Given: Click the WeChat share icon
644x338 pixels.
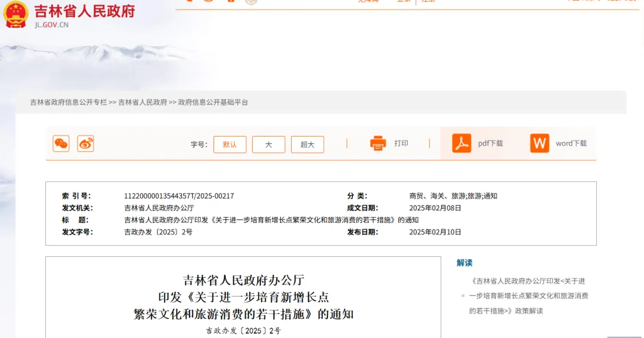Looking at the screenshot, I should click(x=61, y=144).
